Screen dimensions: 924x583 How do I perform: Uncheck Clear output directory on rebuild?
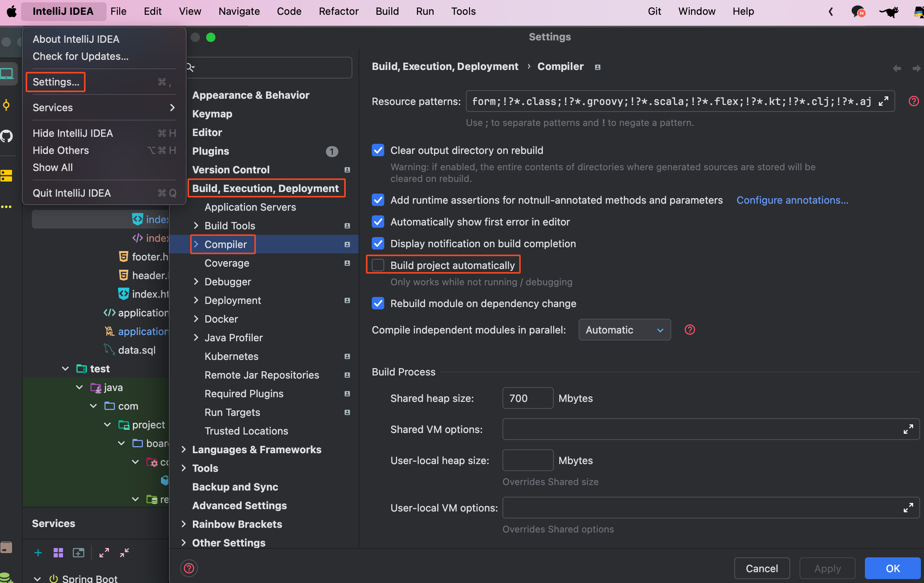click(x=378, y=150)
